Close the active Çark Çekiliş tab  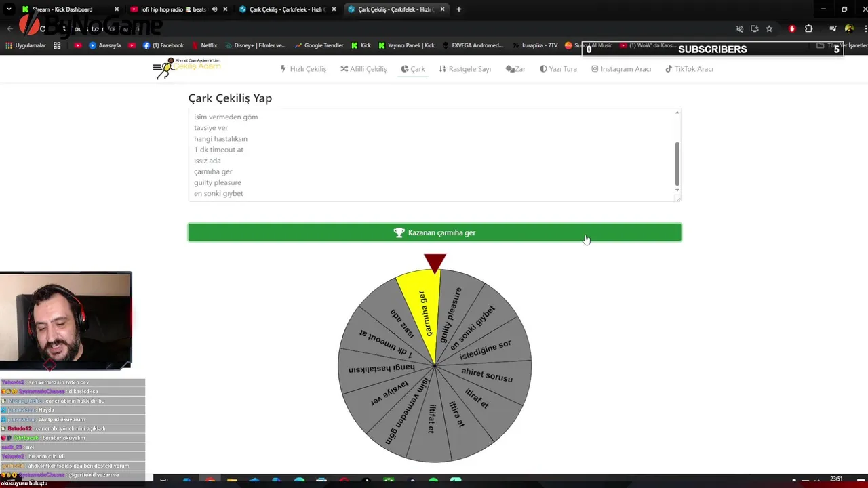pyautogui.click(x=443, y=9)
